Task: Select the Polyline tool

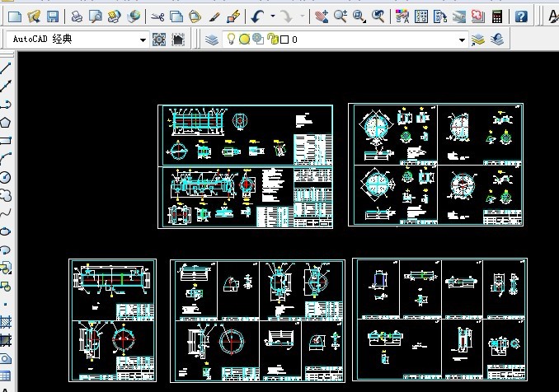Action: coord(5,104)
